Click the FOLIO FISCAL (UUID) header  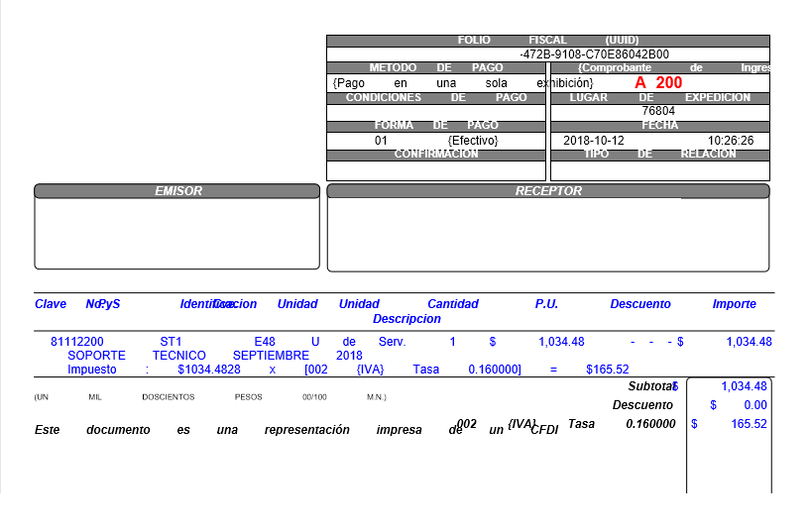point(548,41)
